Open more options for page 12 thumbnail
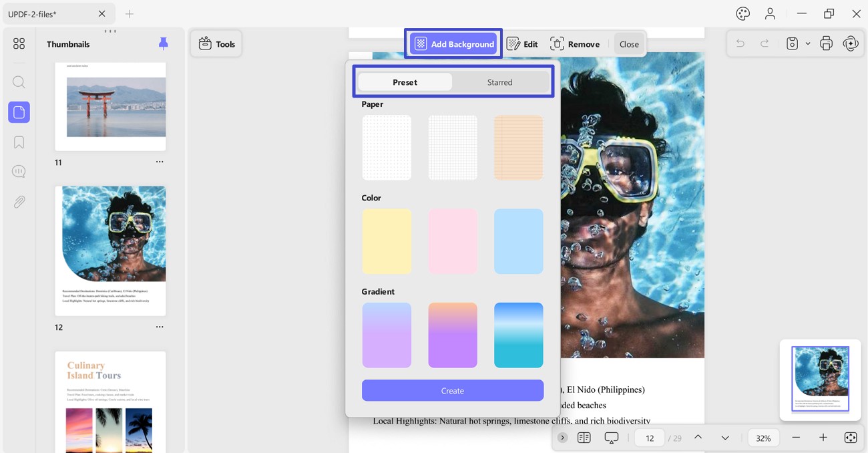The height and width of the screenshot is (453, 868). (x=160, y=327)
